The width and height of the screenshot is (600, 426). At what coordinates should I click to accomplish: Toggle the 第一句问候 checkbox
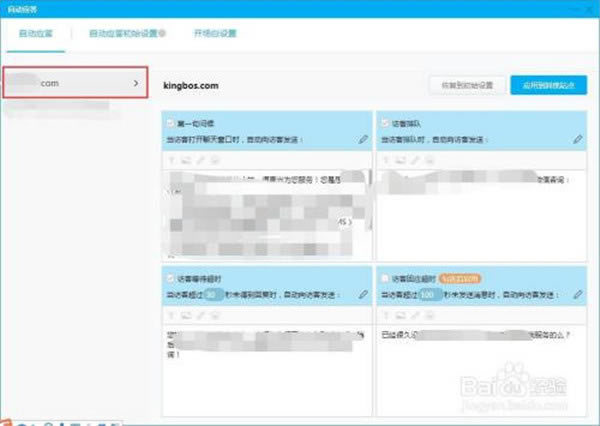pyautogui.click(x=171, y=123)
